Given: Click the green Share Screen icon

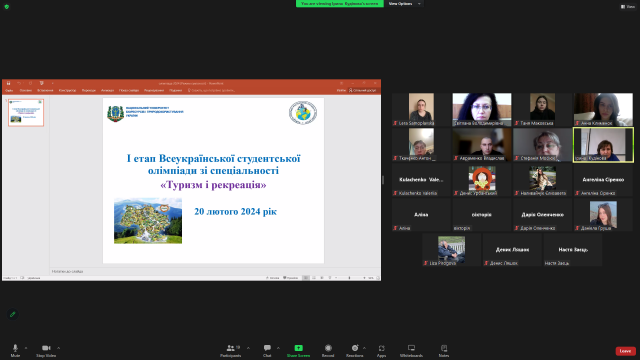Looking at the screenshot, I should [298, 348].
